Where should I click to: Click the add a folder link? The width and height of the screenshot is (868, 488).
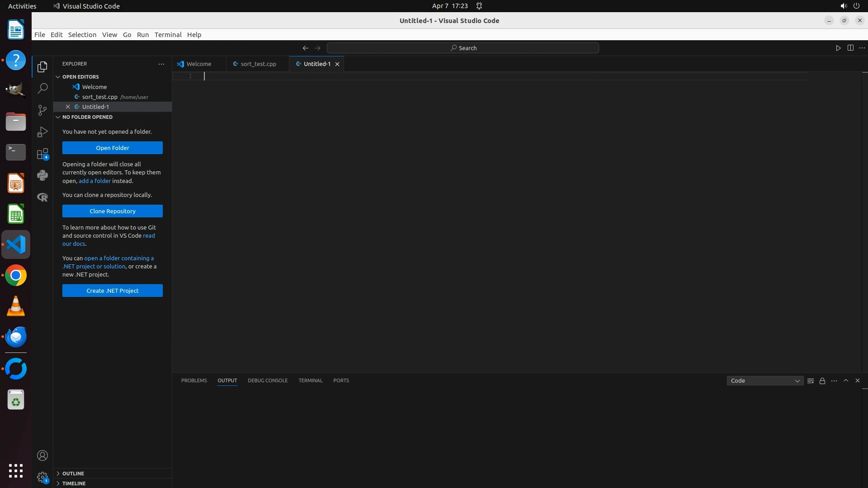pyautogui.click(x=94, y=181)
